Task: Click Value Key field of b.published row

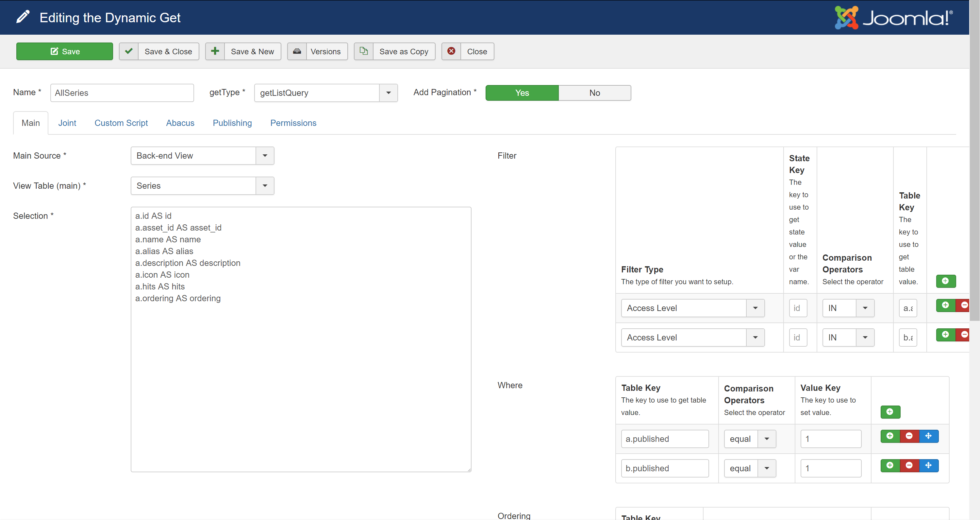Action: 831,469
